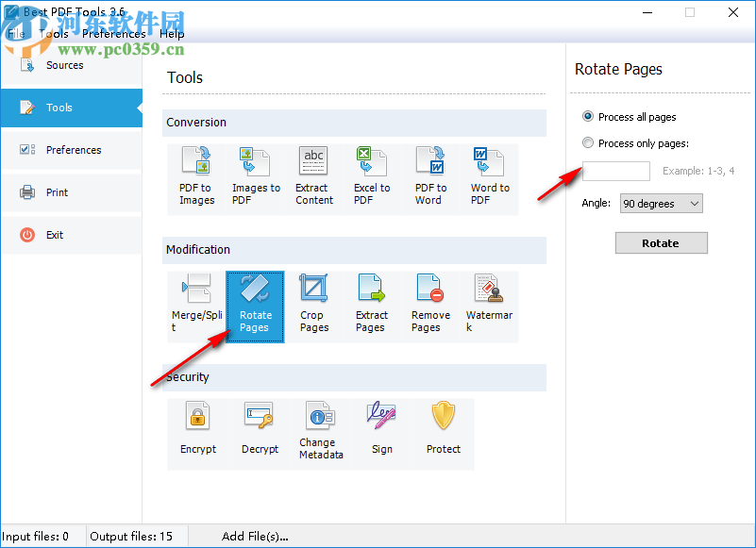
Task: Select the Extract Content tool
Action: [x=313, y=174]
